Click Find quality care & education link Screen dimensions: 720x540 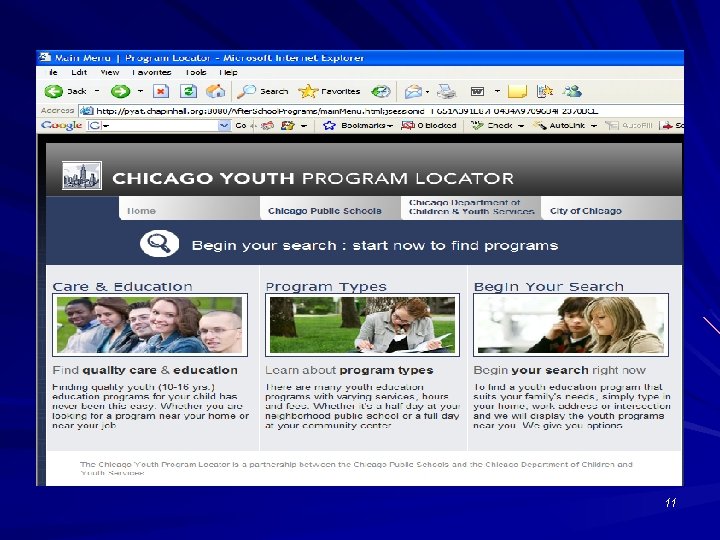click(x=145, y=370)
